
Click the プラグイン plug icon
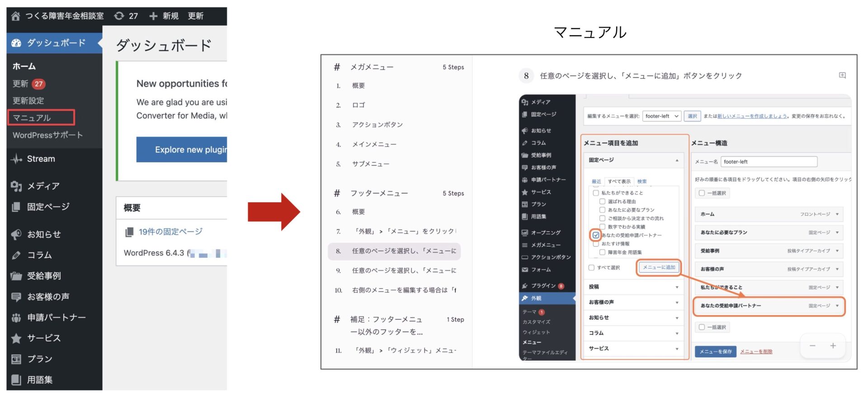tap(525, 286)
